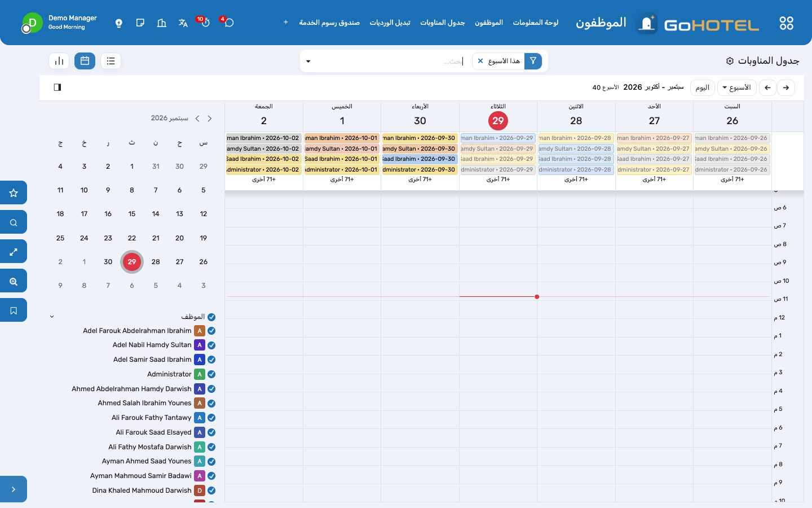Click the translate language icon

point(183,23)
